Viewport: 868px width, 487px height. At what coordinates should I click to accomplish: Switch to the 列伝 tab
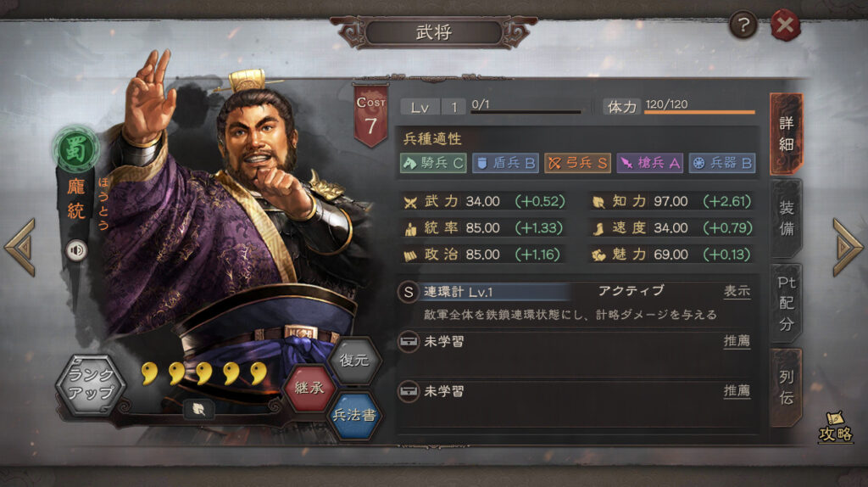click(786, 387)
